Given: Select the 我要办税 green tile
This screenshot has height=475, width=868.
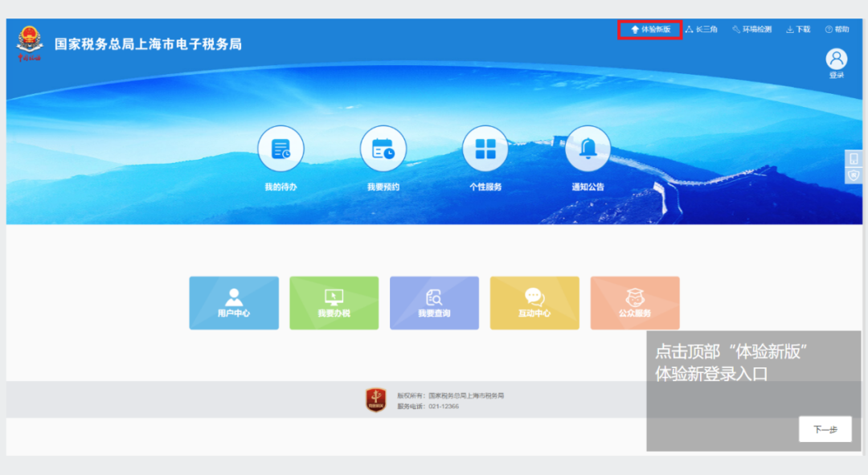Looking at the screenshot, I should (334, 303).
